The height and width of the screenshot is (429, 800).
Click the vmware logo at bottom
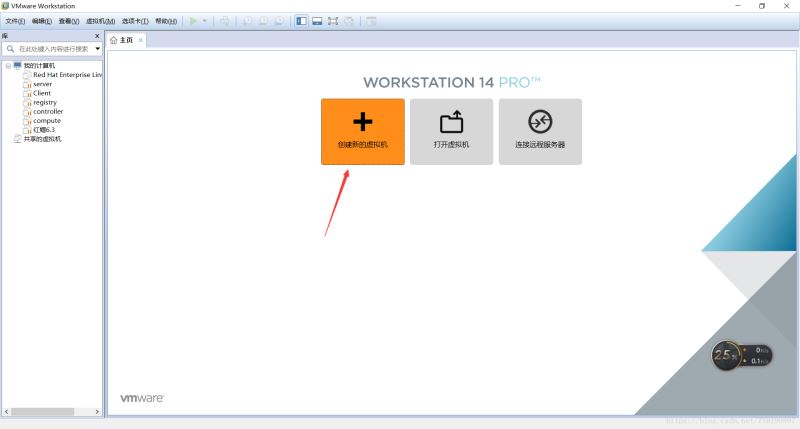point(142,398)
